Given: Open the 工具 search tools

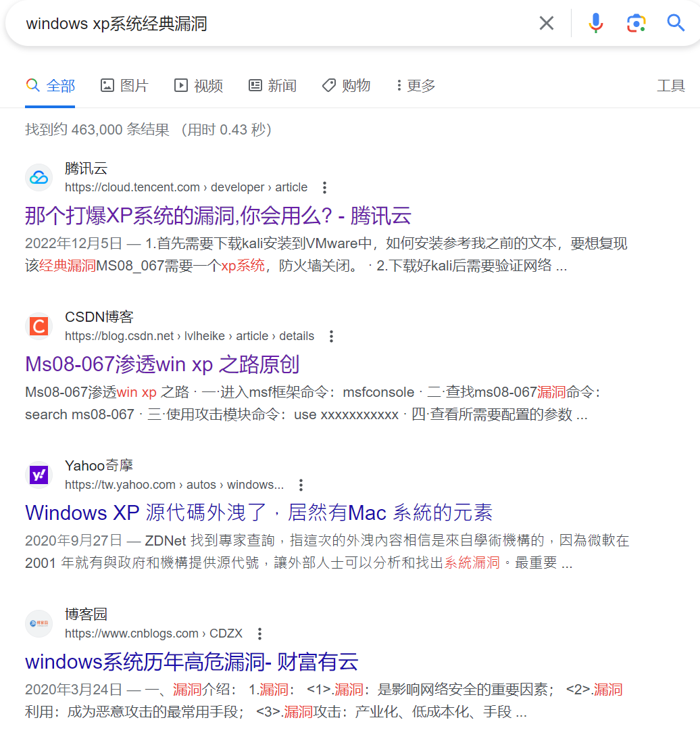Looking at the screenshot, I should click(671, 86).
